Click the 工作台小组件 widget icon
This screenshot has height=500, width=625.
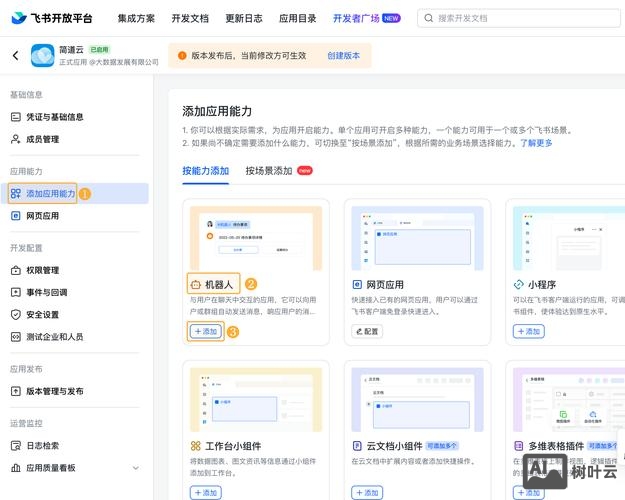(x=196, y=446)
